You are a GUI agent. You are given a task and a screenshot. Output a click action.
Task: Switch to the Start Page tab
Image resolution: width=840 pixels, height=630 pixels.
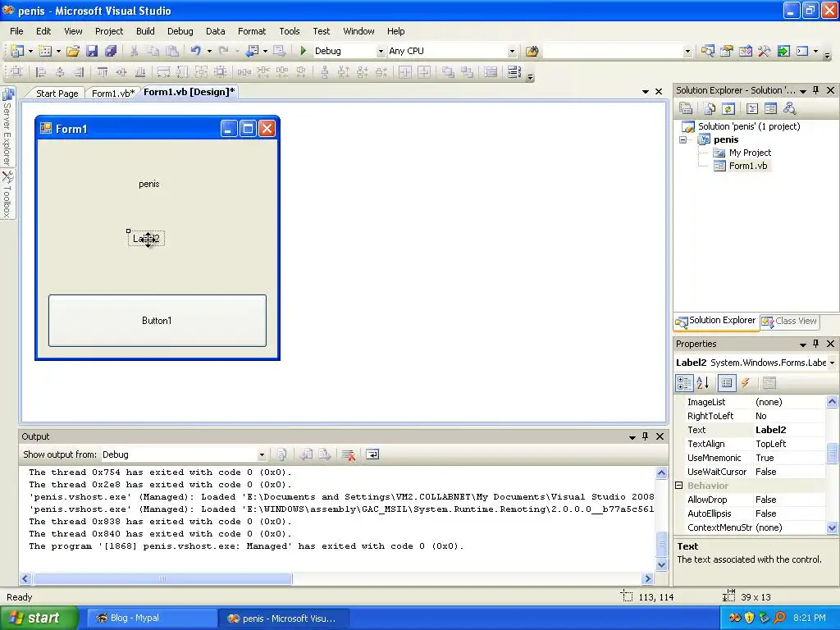(x=57, y=94)
